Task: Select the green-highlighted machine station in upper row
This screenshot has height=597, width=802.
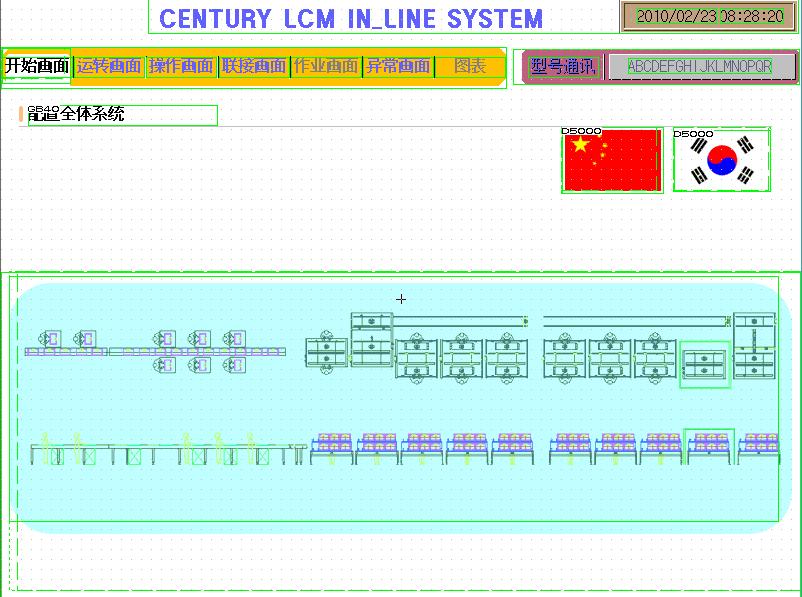Action: 705,364
